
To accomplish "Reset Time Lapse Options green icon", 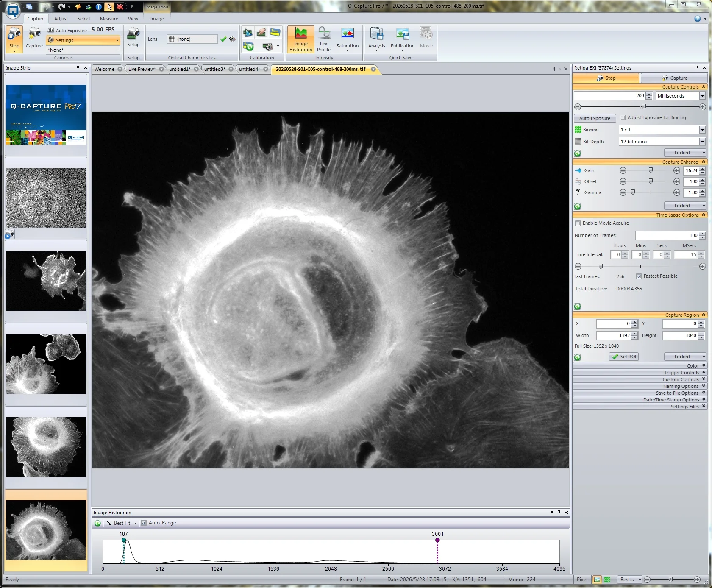I will 577,307.
